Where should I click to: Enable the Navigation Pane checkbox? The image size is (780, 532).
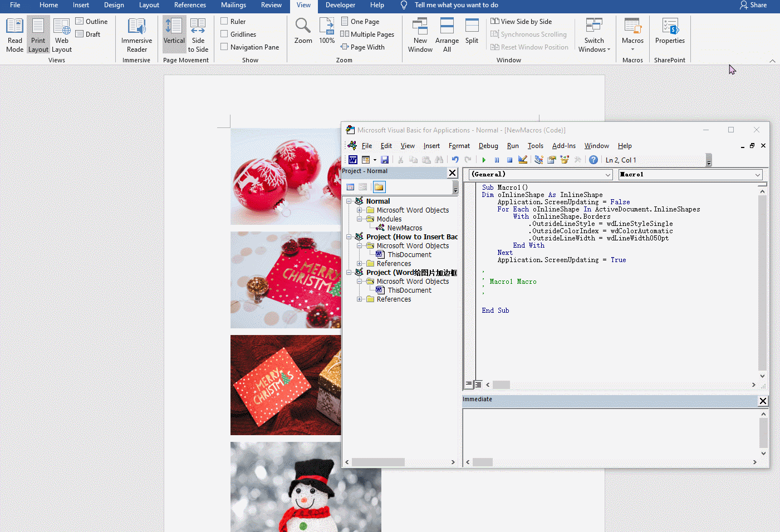[x=224, y=47]
